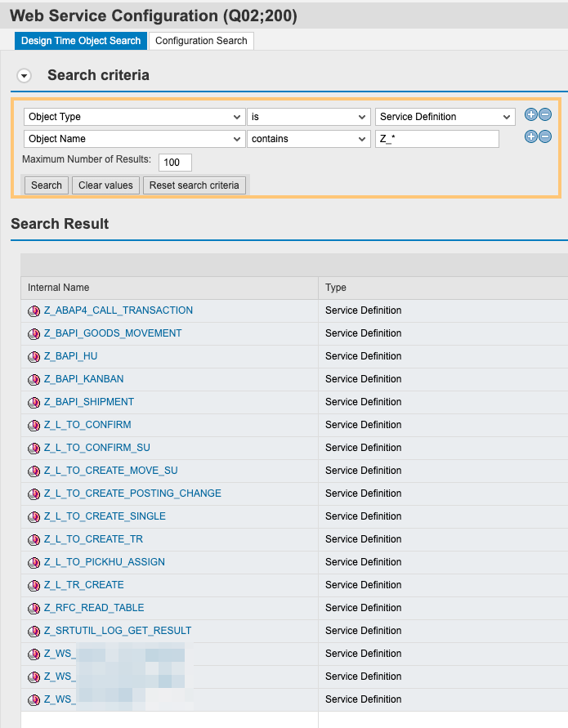Viewport: 568px width, 728px height.
Task: Open the Object Type attribute dropdown
Action: [134, 117]
